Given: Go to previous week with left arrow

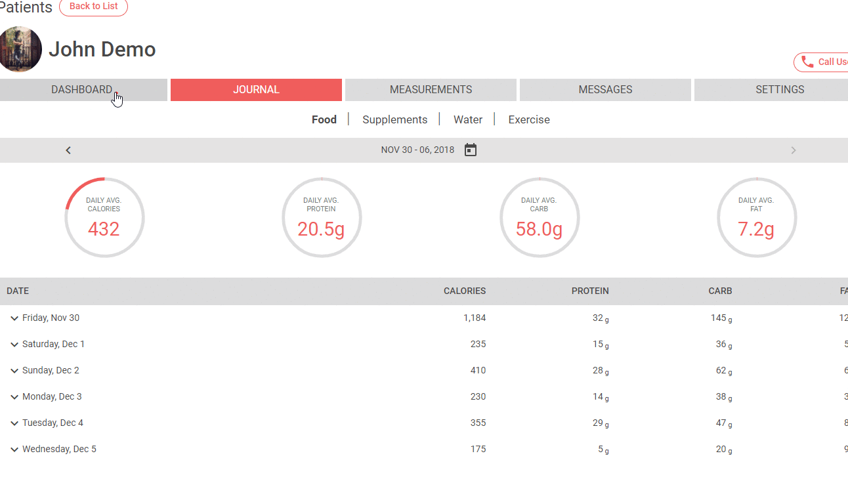Looking at the screenshot, I should (x=68, y=150).
